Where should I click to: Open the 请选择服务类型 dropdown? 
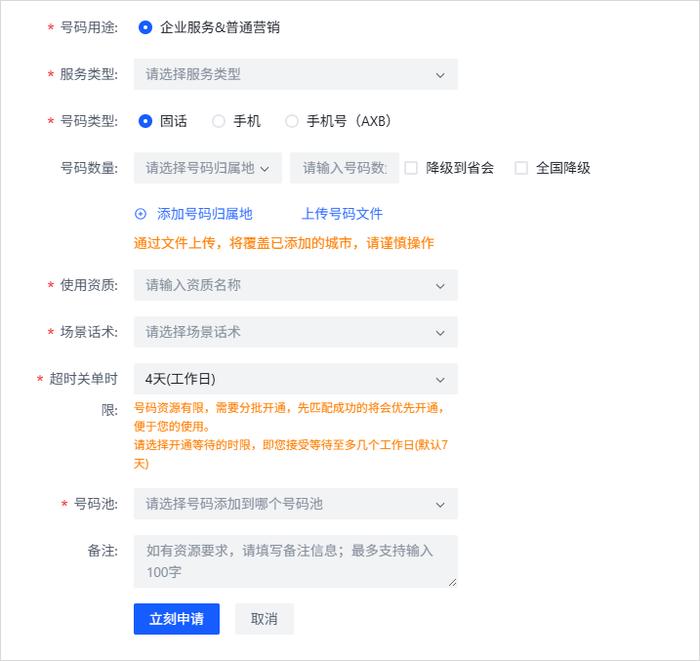click(296, 75)
